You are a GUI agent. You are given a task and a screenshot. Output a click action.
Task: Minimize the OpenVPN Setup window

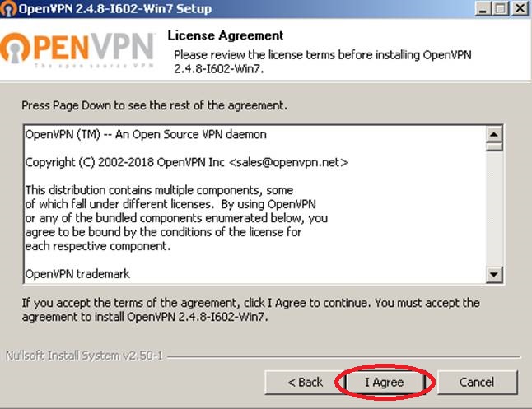pyautogui.click(x=483, y=8)
